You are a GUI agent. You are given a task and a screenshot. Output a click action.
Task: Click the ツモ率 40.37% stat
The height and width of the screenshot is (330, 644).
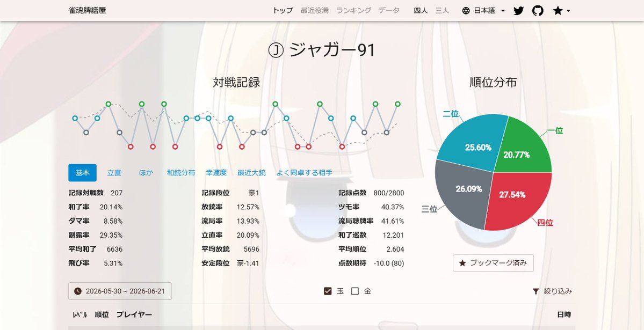371,207
